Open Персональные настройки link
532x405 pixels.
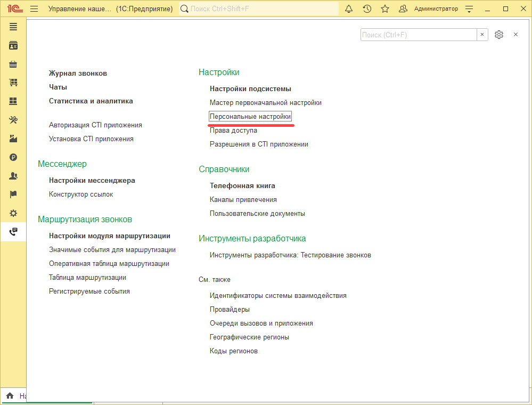tap(250, 116)
